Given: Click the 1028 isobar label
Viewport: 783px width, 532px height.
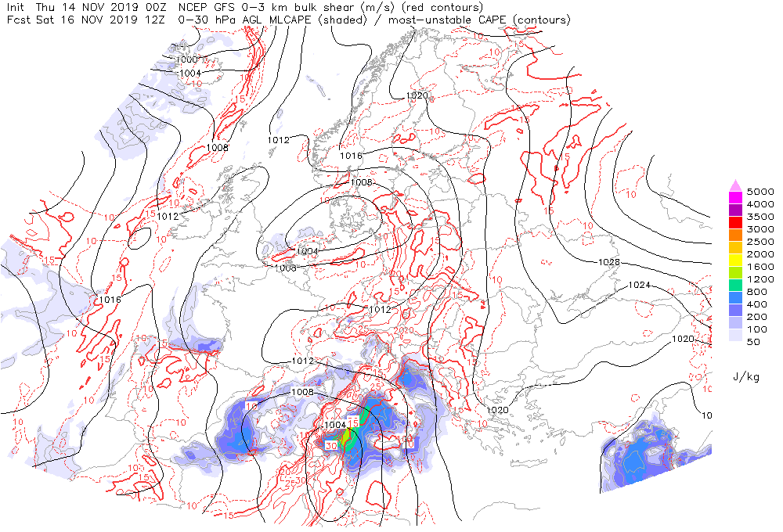Looking at the screenshot, I should tap(608, 262).
